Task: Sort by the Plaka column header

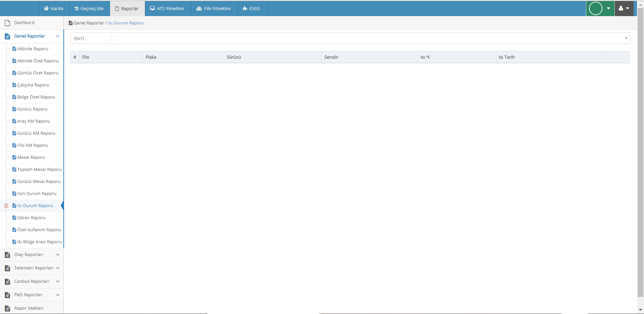Action: click(x=183, y=57)
